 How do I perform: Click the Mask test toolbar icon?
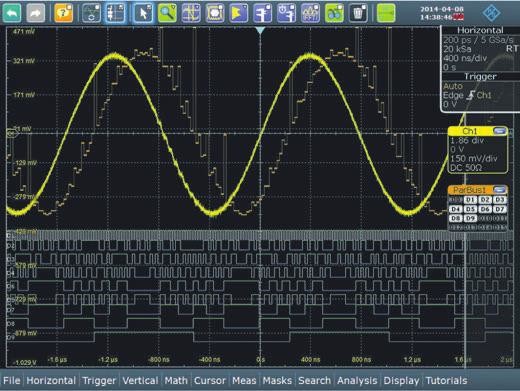pos(215,13)
